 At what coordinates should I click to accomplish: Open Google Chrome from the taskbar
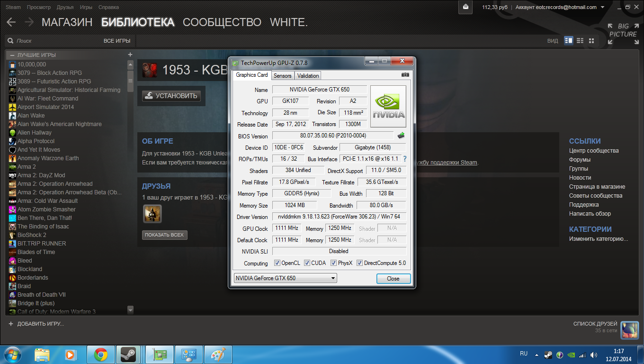click(100, 354)
